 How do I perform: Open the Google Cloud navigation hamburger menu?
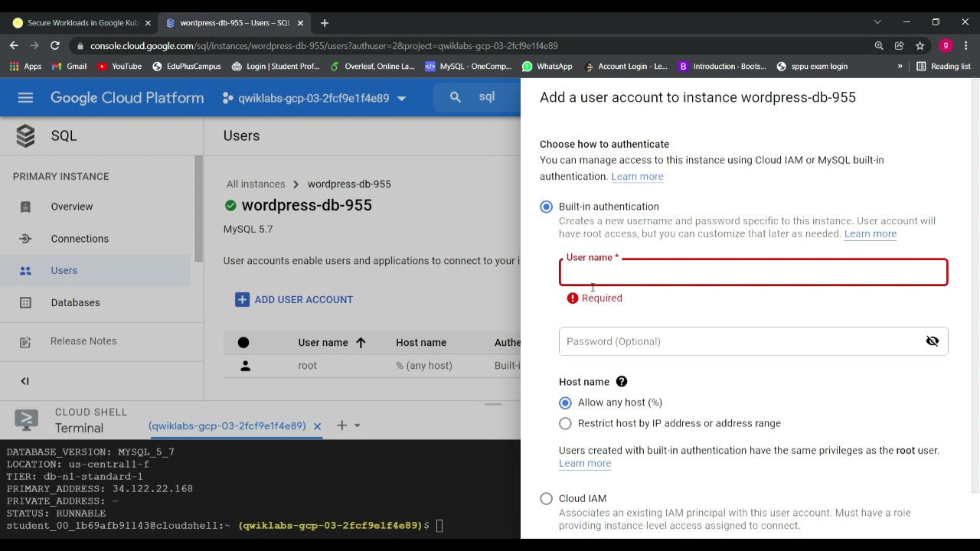25,98
